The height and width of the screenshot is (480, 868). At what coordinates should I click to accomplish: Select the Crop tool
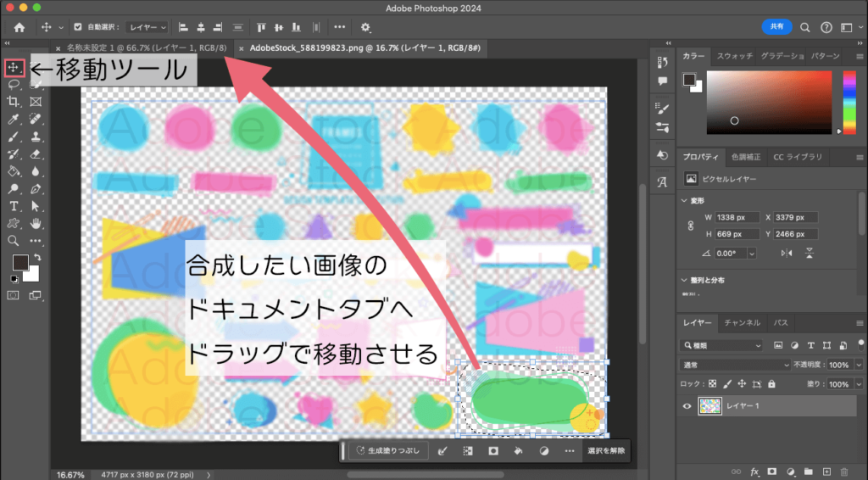(13, 102)
